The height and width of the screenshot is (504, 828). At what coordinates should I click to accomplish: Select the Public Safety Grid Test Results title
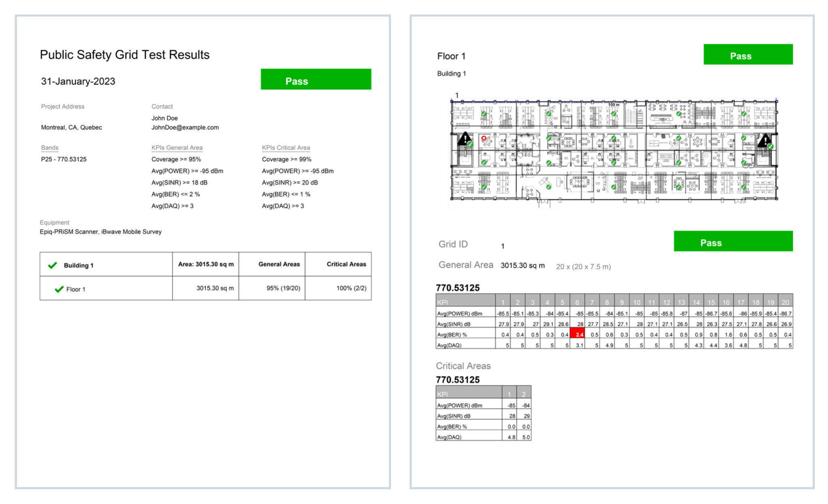[x=125, y=55]
